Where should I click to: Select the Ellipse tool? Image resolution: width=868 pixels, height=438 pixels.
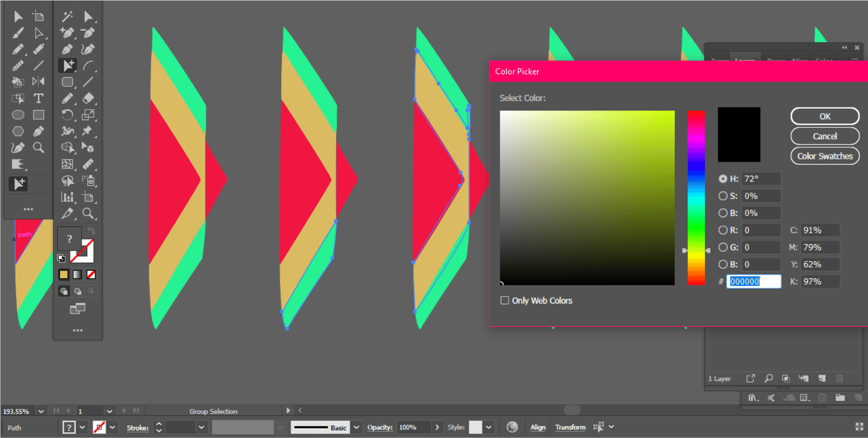18,115
